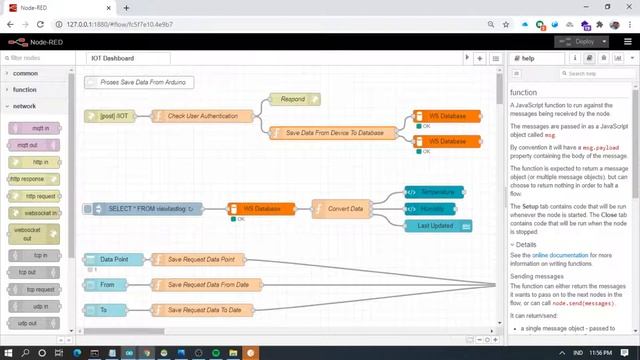Select the From date picker node
The height and width of the screenshot is (360, 640).
pyautogui.click(x=105, y=284)
